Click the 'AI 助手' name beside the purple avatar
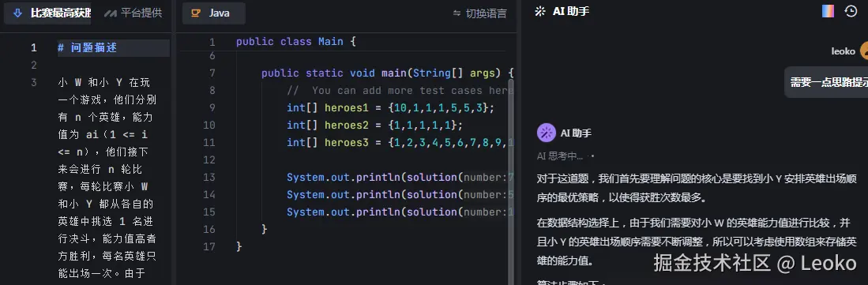 [x=577, y=133]
